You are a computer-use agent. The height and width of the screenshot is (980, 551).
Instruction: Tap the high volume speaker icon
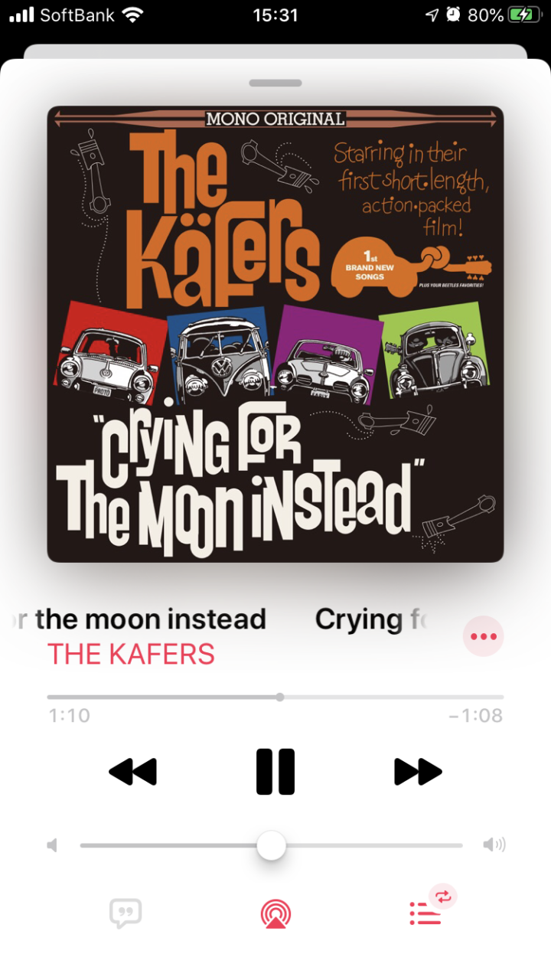494,845
